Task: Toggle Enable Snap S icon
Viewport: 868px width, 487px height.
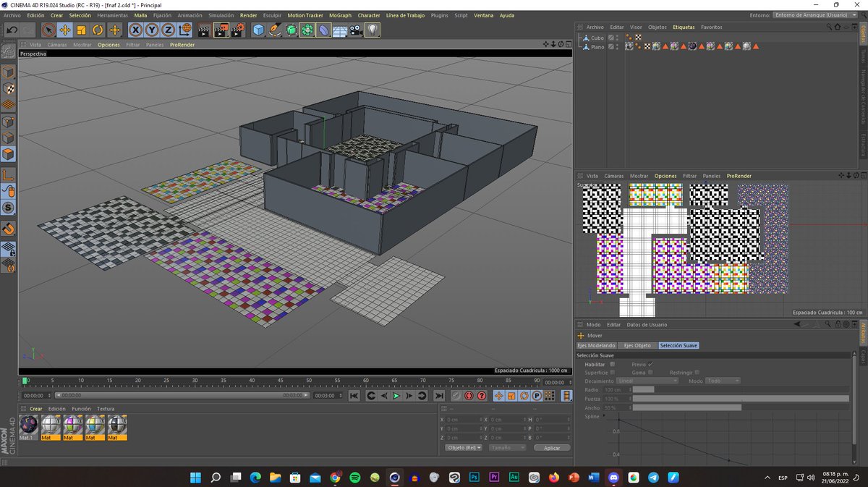Action: click(8, 208)
